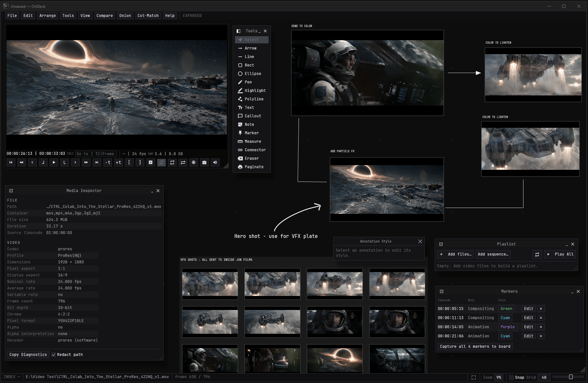
Task: Select the Pen tool
Action: [252, 82]
